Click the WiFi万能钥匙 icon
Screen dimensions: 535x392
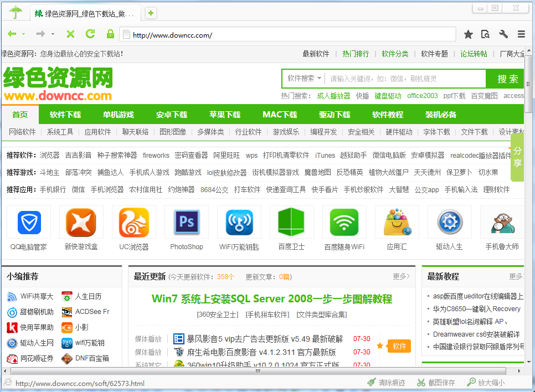(x=239, y=222)
